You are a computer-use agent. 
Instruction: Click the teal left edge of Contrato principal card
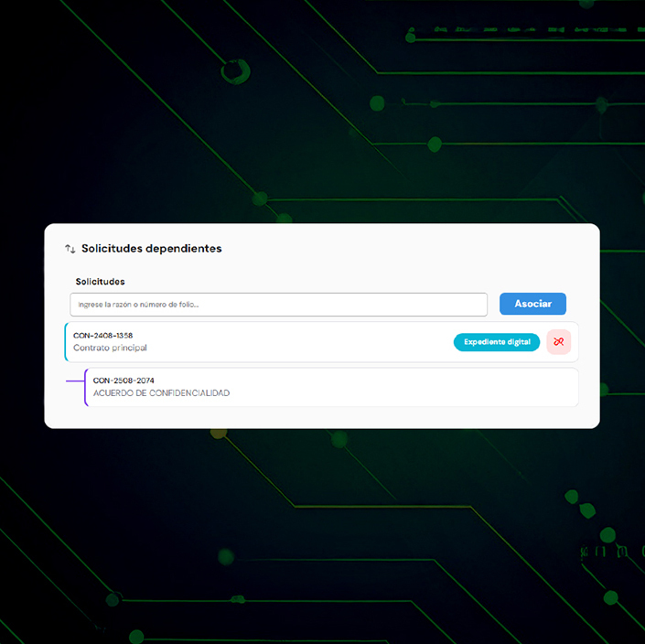point(66,342)
